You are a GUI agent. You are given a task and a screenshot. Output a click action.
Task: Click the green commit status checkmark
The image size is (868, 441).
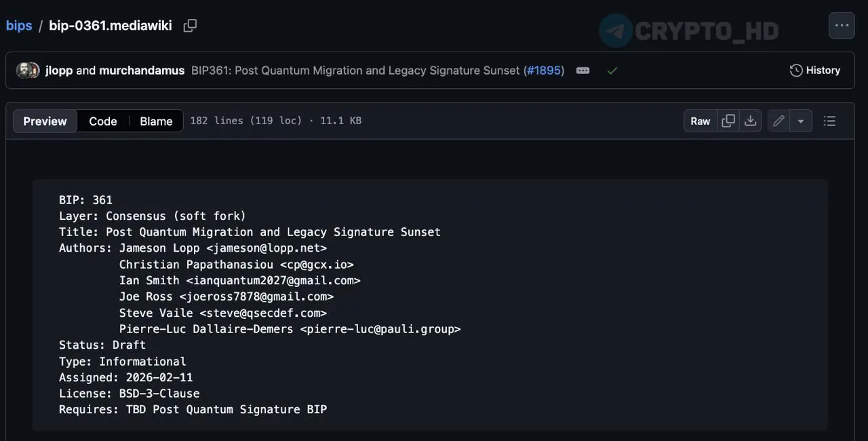(x=612, y=71)
